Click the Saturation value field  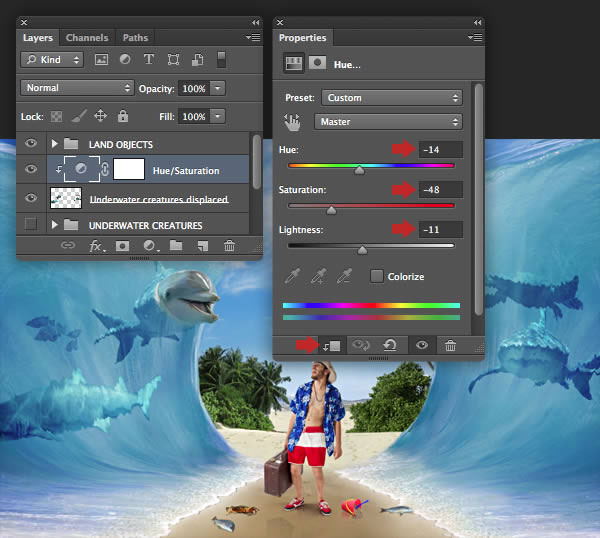tap(441, 190)
